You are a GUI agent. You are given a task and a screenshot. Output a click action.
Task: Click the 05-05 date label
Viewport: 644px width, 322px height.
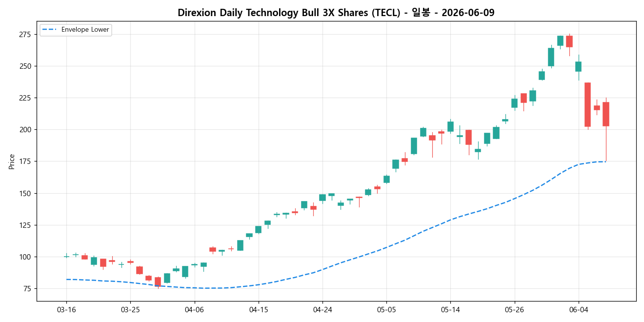[x=386, y=310]
